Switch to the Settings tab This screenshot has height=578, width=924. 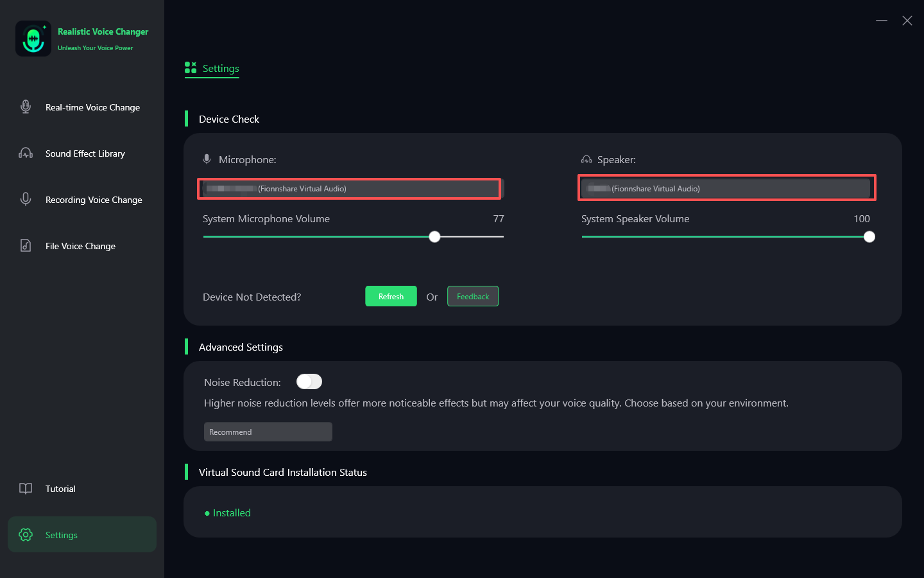pyautogui.click(x=220, y=68)
